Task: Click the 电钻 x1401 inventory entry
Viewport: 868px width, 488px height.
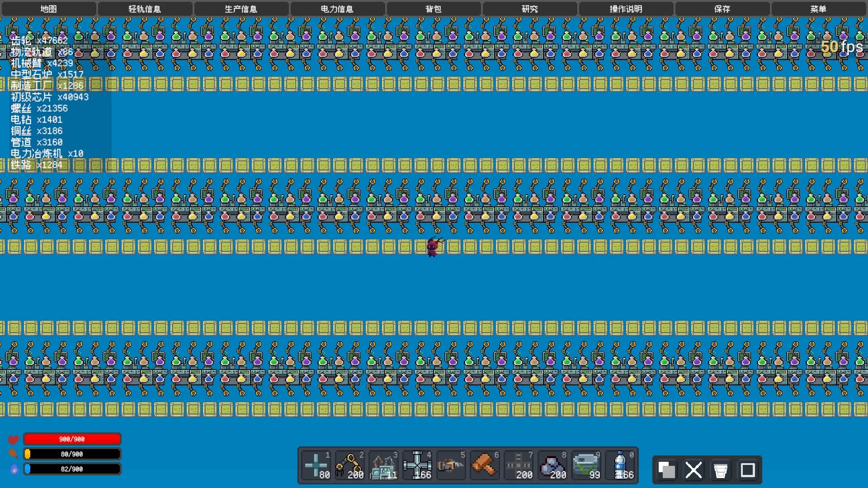Action: click(37, 120)
